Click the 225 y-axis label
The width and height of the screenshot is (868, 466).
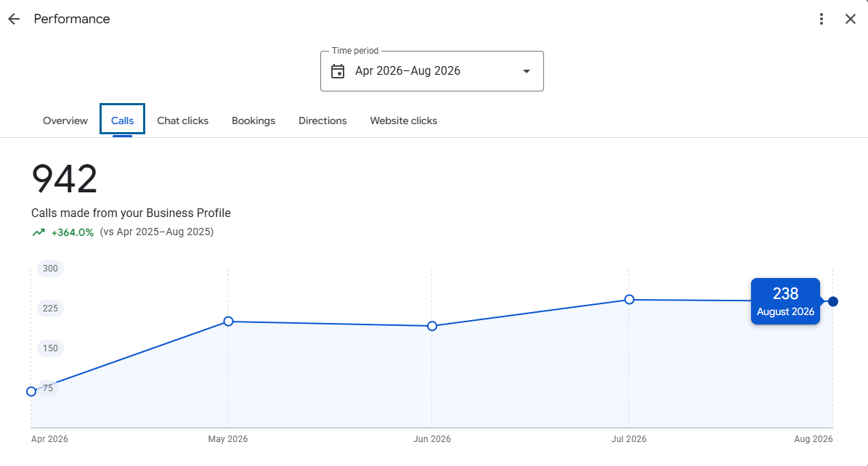click(x=50, y=308)
